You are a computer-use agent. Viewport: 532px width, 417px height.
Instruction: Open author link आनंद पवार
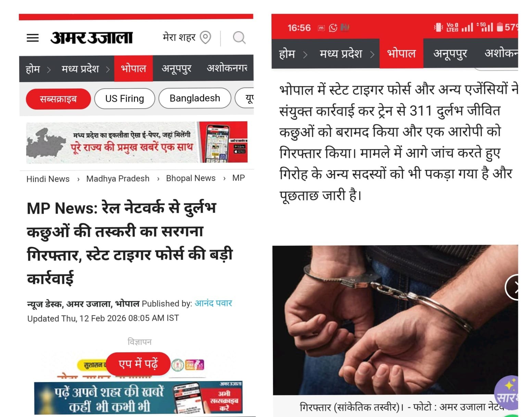(x=213, y=303)
